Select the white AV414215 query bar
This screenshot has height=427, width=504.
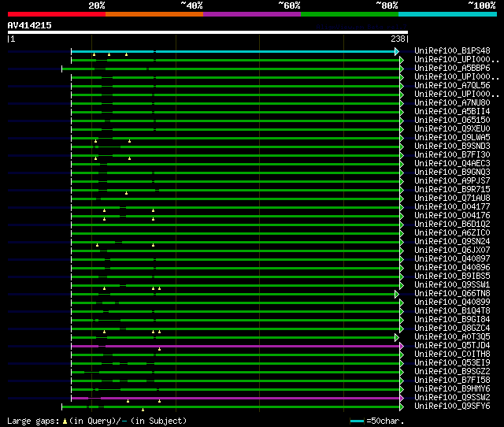[x=208, y=32]
